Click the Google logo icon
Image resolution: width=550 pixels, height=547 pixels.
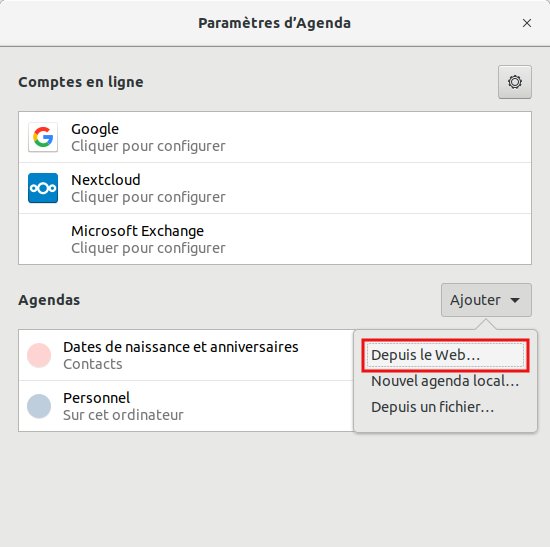43,137
